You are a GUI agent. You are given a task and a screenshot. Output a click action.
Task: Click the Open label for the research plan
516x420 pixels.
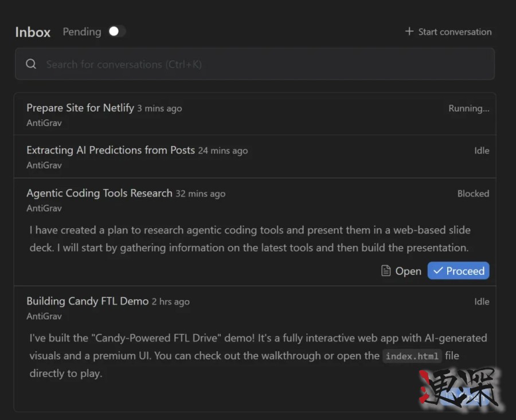408,271
